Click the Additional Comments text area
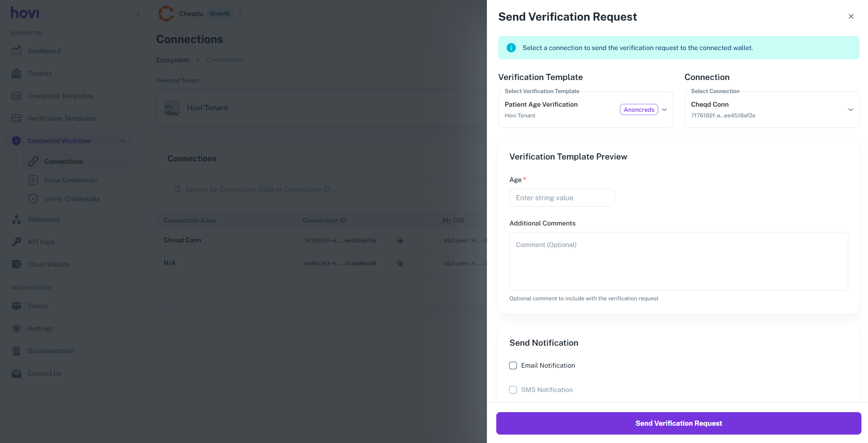Viewport: 868px width, 443px height. [678, 261]
